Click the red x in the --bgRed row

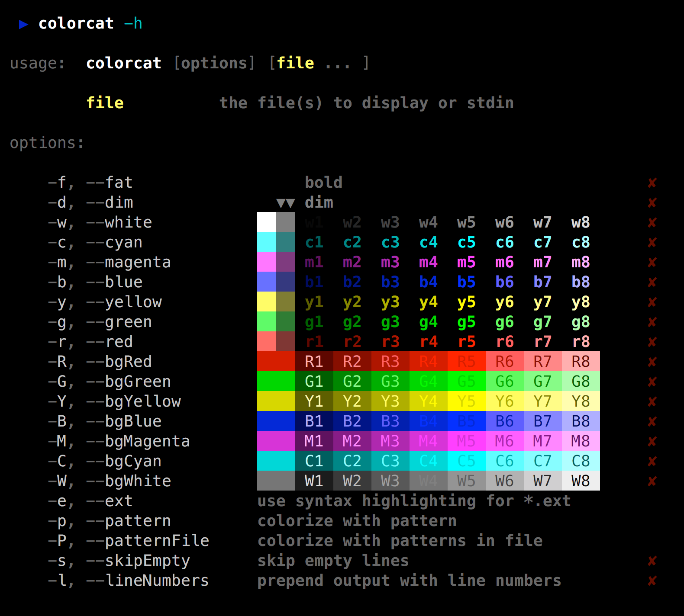pyautogui.click(x=652, y=362)
